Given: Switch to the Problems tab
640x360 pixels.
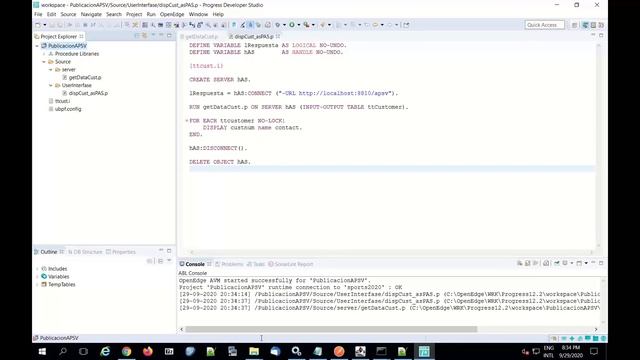Looking at the screenshot, I should [x=229, y=264].
